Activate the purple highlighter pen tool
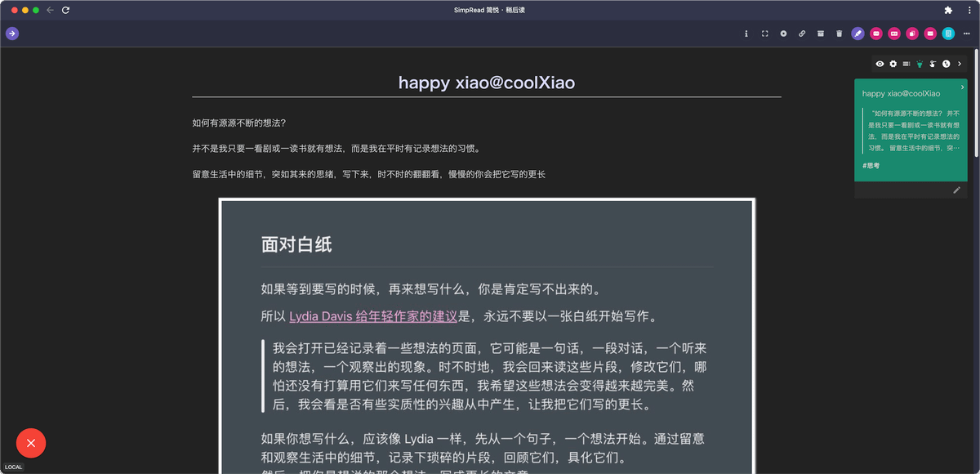This screenshot has width=980, height=474. 857,34
